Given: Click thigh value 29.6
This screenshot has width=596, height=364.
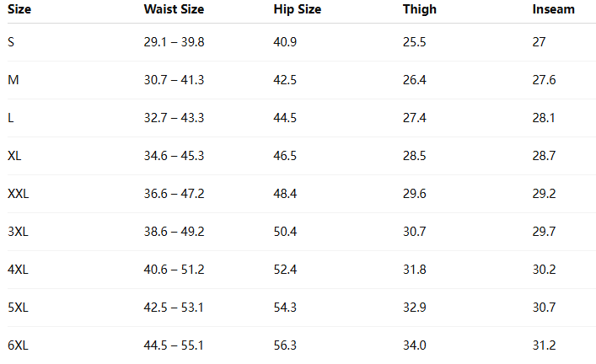Looking at the screenshot, I should click(x=415, y=194).
